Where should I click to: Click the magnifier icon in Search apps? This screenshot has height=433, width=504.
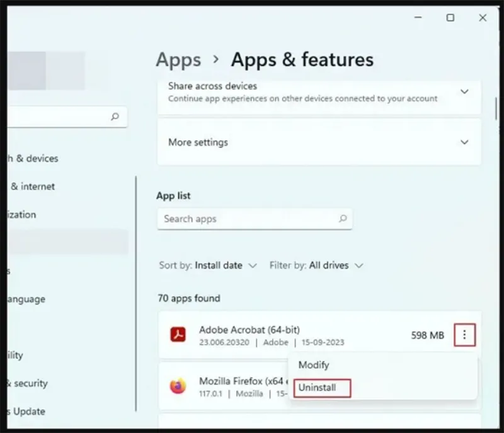click(343, 219)
